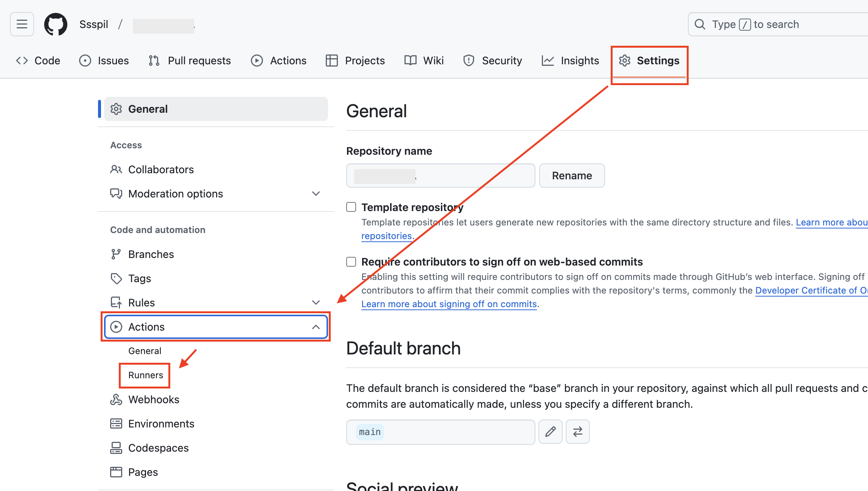The width and height of the screenshot is (868, 491).
Task: Enable the Template repository checkbox
Action: coord(351,207)
